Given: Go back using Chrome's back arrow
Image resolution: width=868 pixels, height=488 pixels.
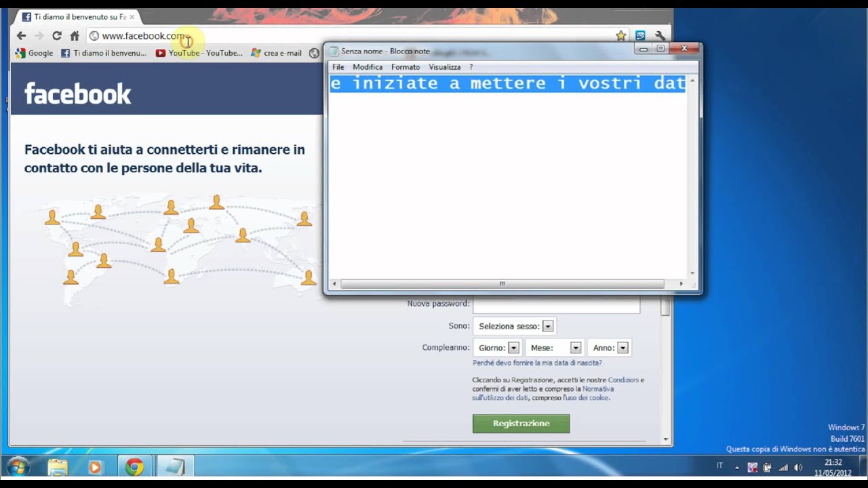Looking at the screenshot, I should 21,36.
